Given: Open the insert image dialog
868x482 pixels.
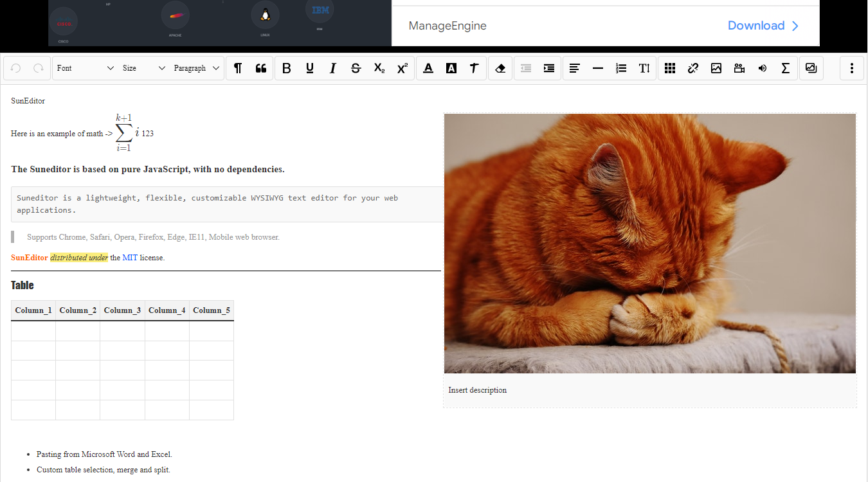Looking at the screenshot, I should pyautogui.click(x=716, y=68).
